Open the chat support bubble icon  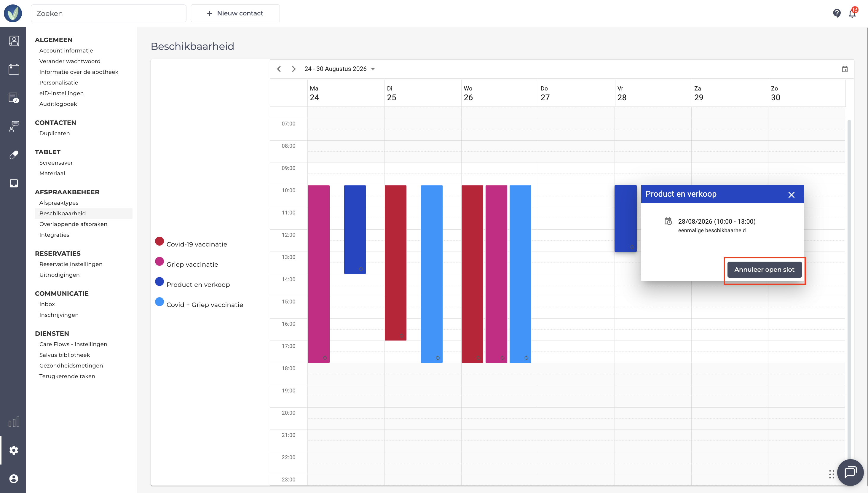tap(850, 472)
